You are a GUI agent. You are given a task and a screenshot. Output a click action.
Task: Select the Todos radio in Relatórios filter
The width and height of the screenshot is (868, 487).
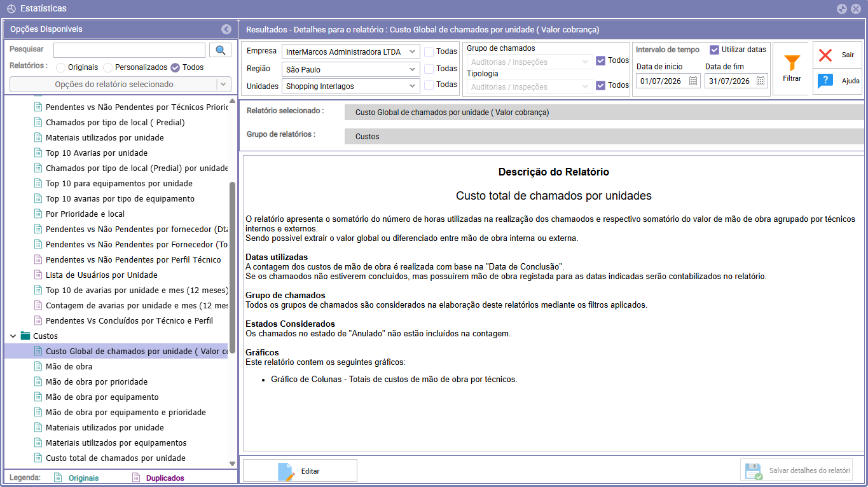[x=175, y=67]
